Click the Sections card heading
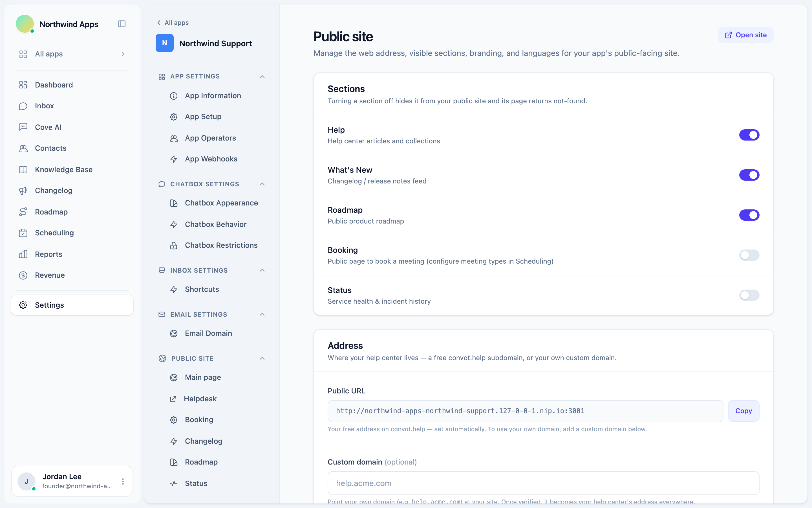 click(346, 89)
